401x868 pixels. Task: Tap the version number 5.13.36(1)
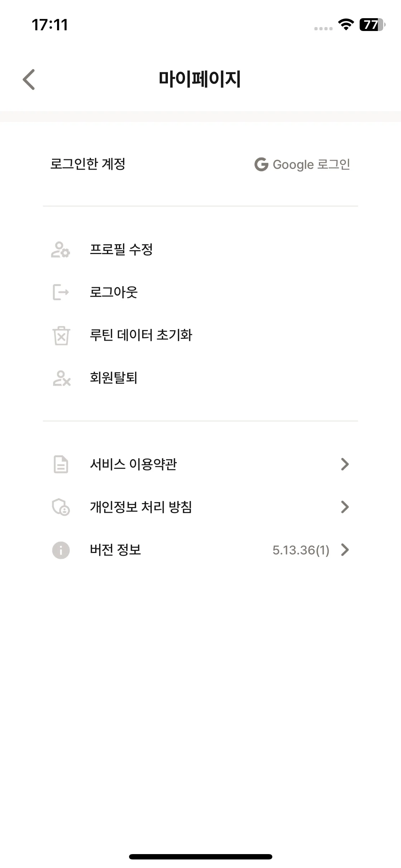(301, 550)
